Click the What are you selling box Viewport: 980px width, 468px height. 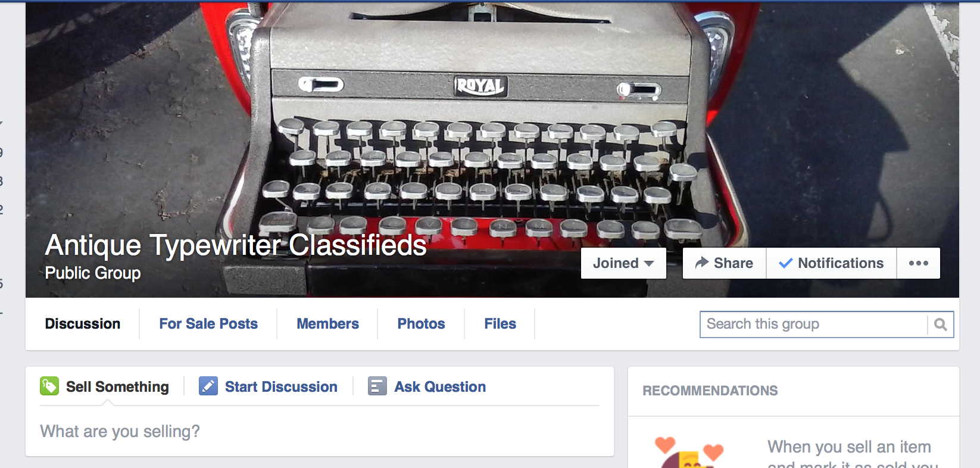tap(320, 431)
